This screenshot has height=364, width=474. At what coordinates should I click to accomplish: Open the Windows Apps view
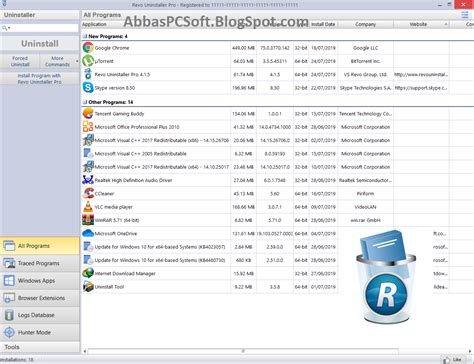click(x=40, y=281)
